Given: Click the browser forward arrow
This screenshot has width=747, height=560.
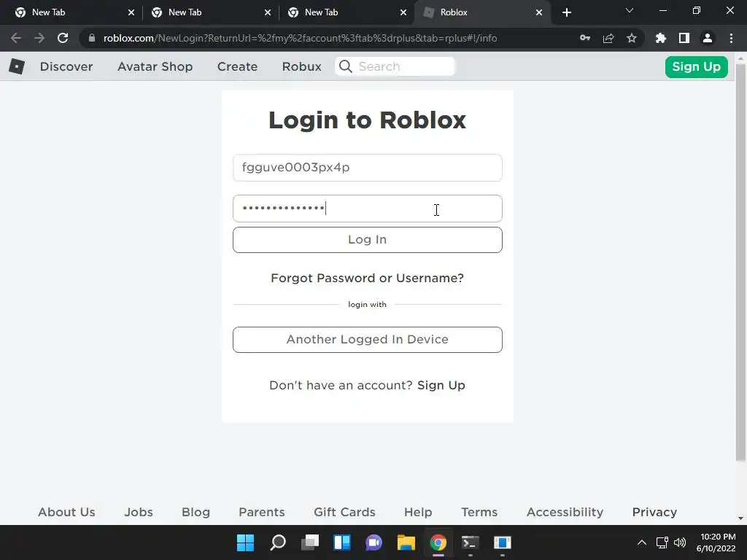Looking at the screenshot, I should point(39,38).
